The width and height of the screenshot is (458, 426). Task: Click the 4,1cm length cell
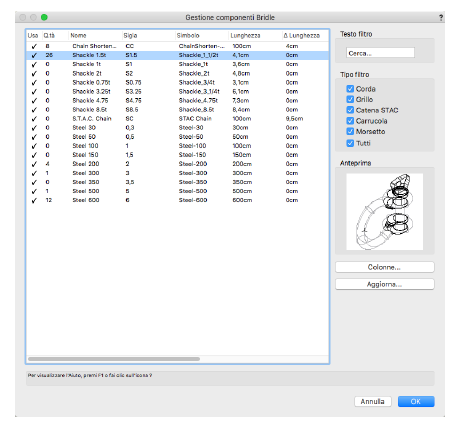pos(241,55)
